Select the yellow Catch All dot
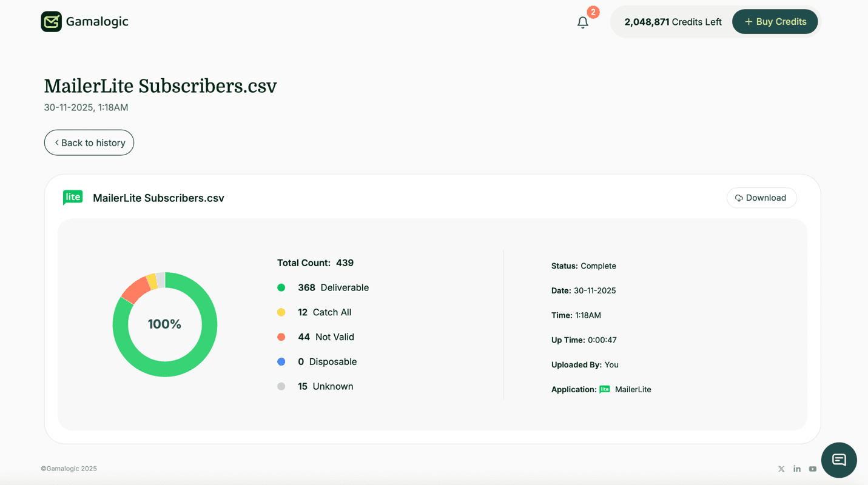This screenshot has height=485, width=868. point(282,312)
